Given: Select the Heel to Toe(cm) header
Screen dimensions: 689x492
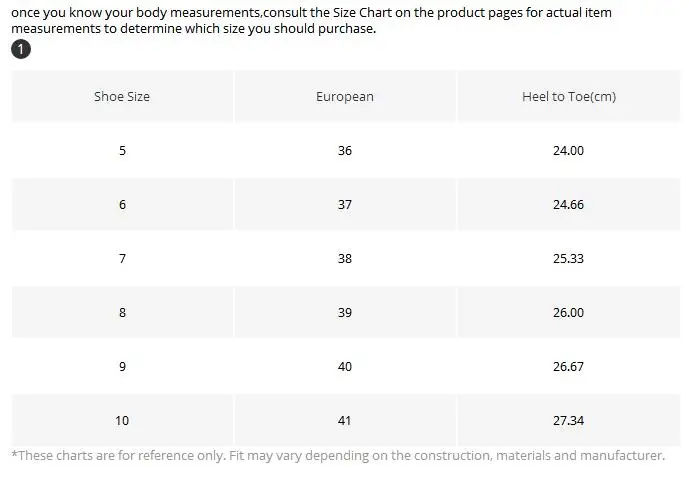Looking at the screenshot, I should [569, 96].
